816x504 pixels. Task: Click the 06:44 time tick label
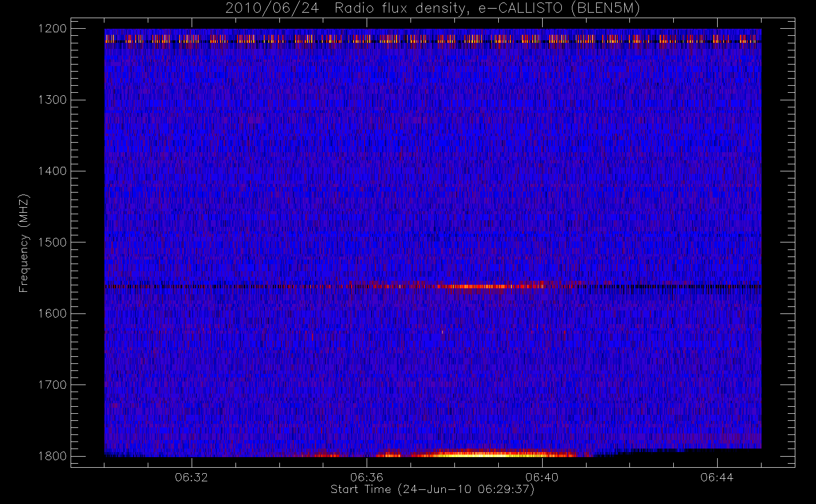coord(717,477)
